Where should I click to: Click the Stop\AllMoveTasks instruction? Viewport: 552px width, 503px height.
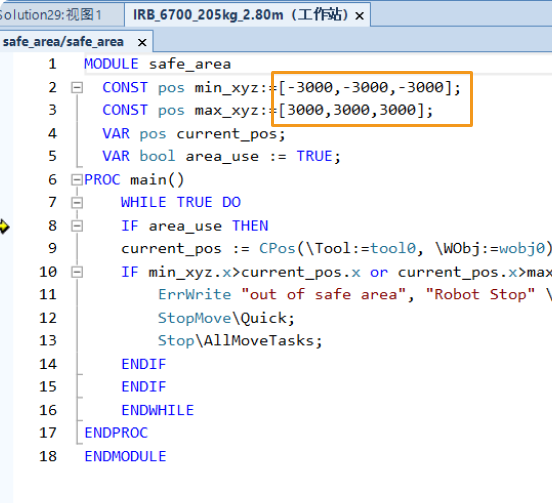[240, 341]
